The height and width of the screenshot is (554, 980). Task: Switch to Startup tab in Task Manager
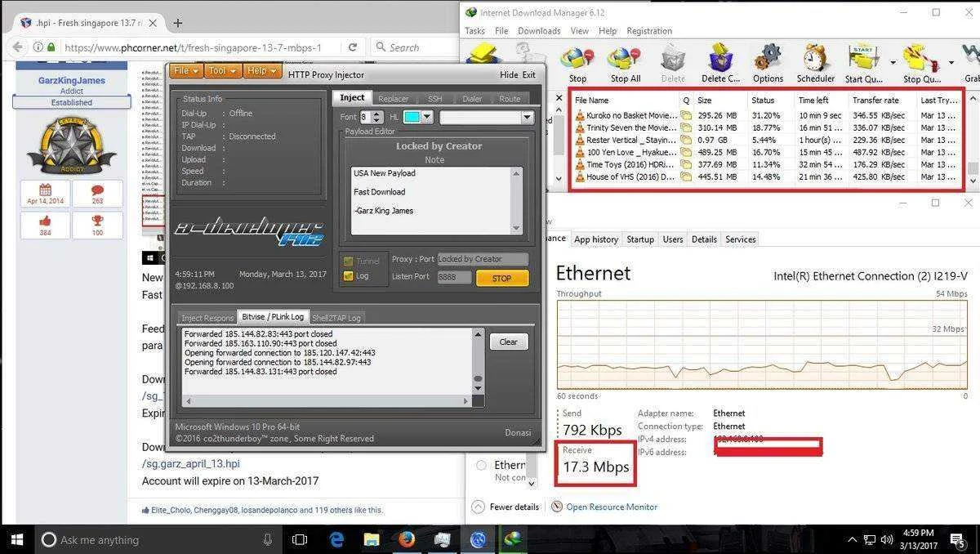pos(640,239)
